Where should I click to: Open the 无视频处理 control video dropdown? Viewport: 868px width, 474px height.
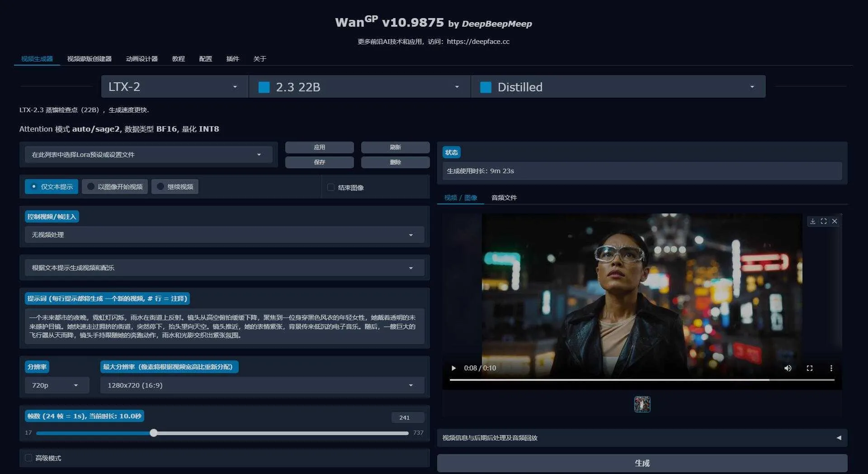tap(224, 235)
